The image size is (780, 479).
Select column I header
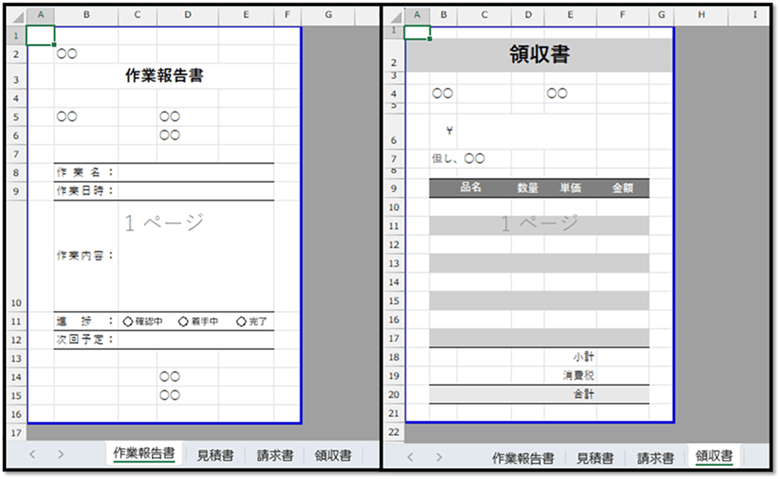tap(754, 15)
